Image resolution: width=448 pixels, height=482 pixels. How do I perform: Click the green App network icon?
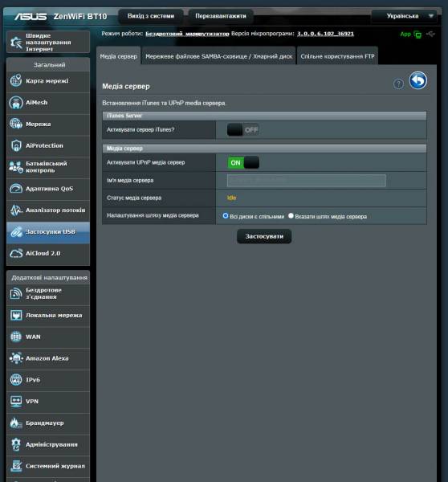(x=417, y=35)
